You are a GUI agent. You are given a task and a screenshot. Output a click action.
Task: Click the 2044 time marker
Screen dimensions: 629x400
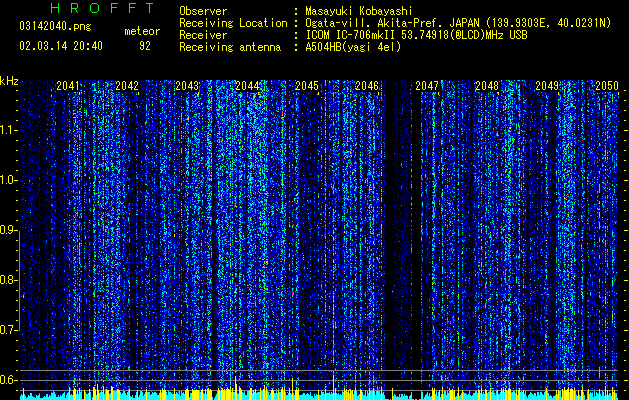(x=247, y=86)
